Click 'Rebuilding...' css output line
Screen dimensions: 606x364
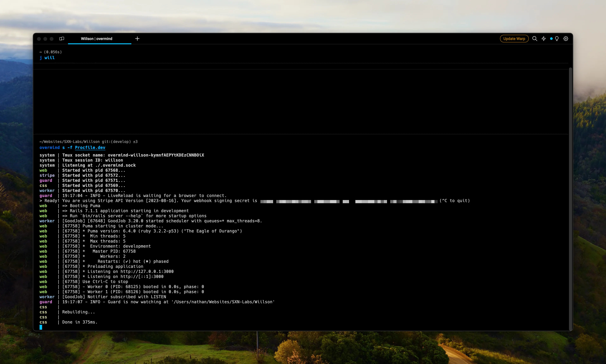[x=78, y=312]
